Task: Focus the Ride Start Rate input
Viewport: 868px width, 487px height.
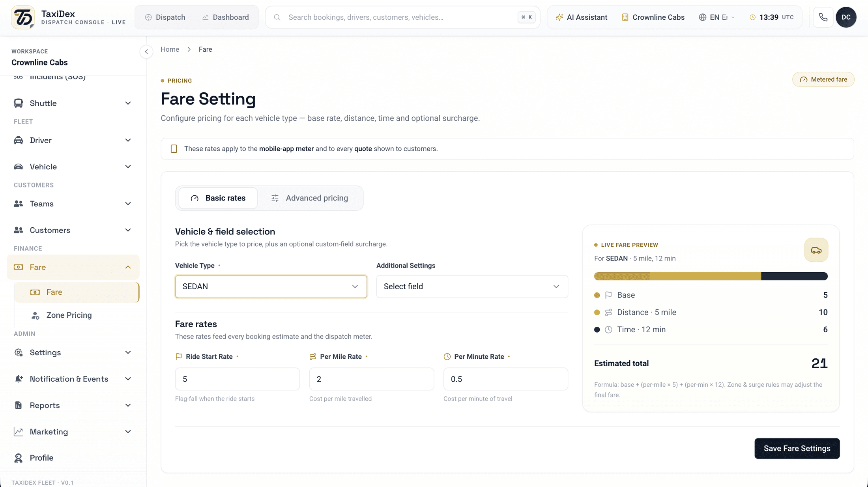Action: tap(237, 379)
